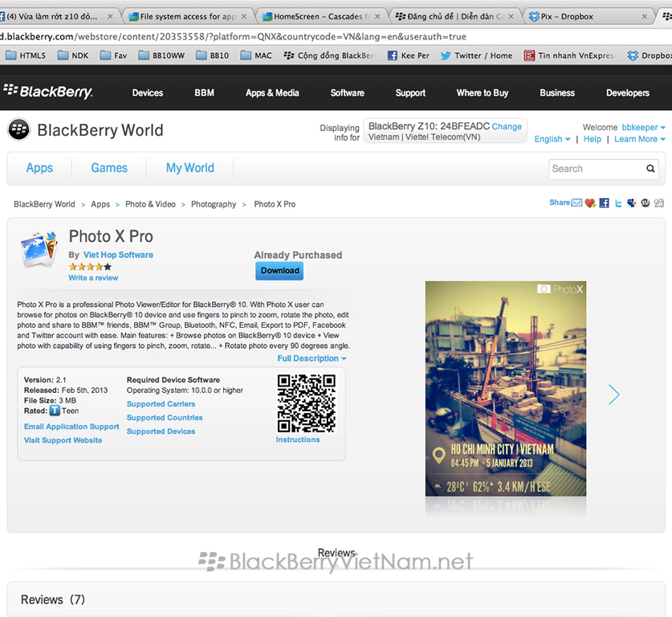Open Twitter / Home bookmark
Image resolution: width=672 pixels, height=617 pixels.
pos(477,55)
